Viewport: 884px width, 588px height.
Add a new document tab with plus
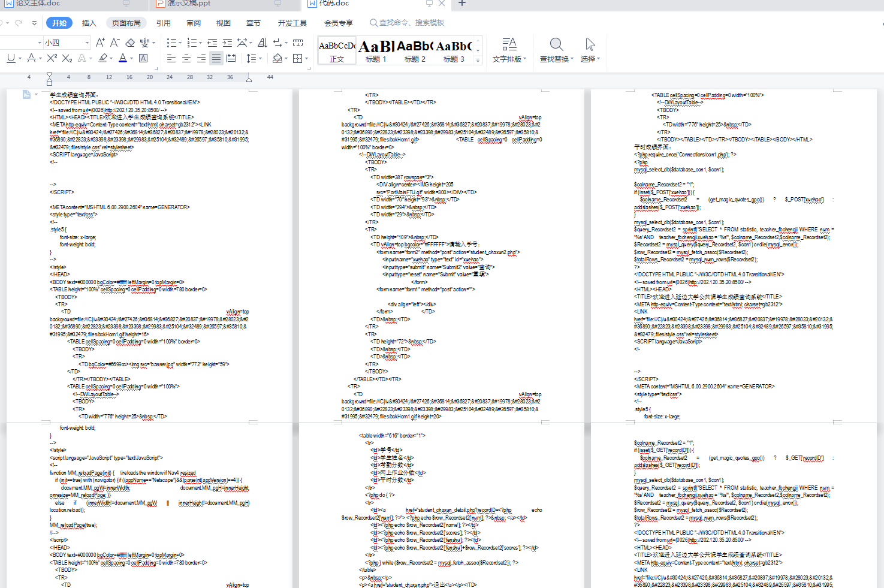pyautogui.click(x=462, y=4)
